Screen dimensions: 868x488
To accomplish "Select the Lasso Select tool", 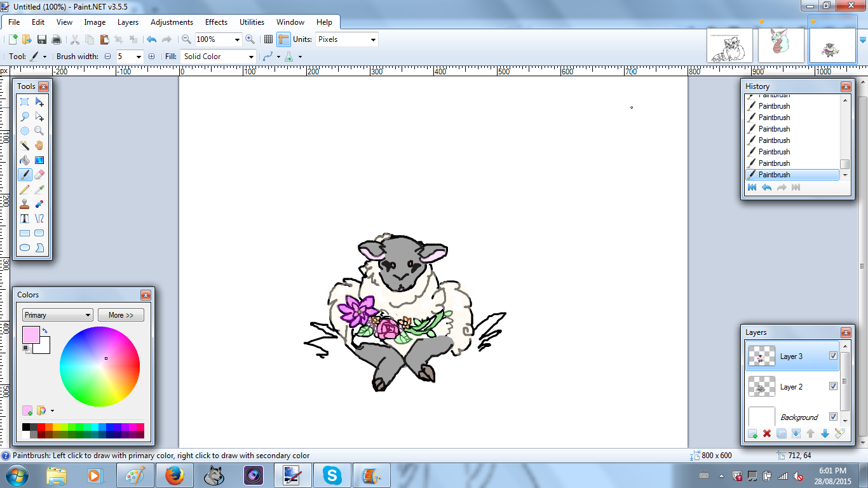I will [25, 116].
